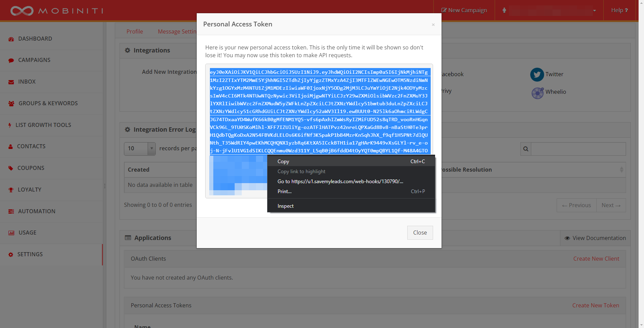
Task: Select Copy link to highlight option
Action: [351, 171]
